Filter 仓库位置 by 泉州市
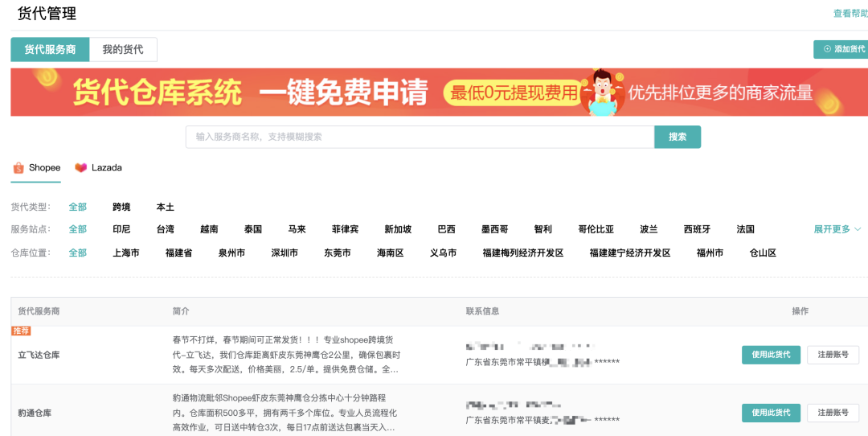This screenshot has width=868, height=436. tap(232, 253)
